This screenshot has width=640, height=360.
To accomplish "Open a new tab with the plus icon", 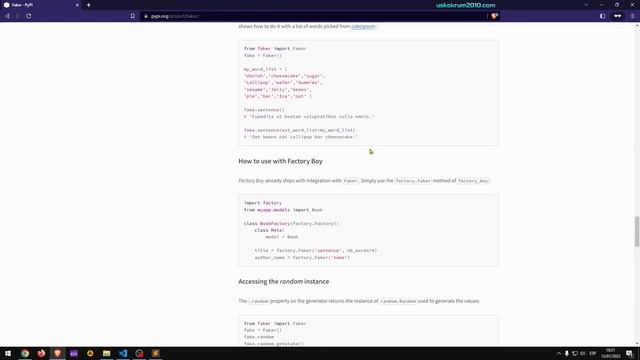I will click(x=89, y=5).
